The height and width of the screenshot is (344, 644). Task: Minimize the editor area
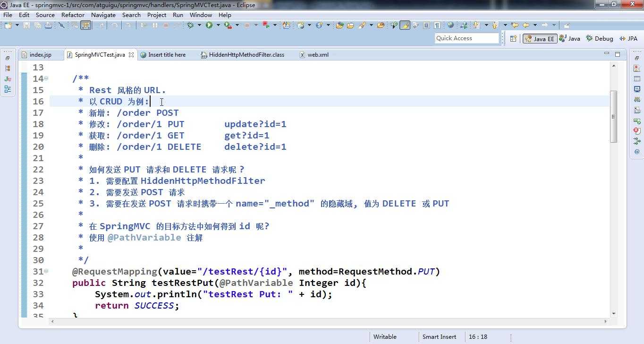point(606,54)
